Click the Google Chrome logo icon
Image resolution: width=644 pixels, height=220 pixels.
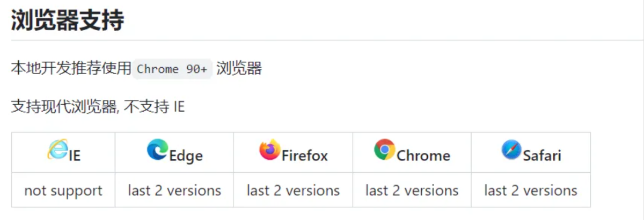tap(384, 149)
